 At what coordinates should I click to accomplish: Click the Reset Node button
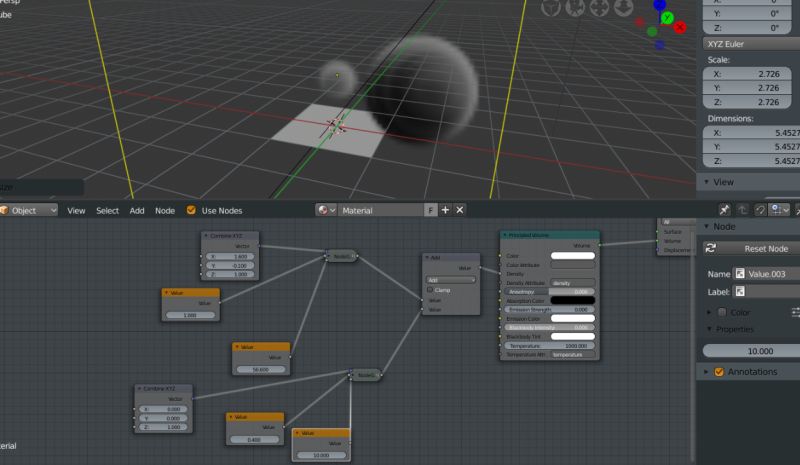click(751, 249)
